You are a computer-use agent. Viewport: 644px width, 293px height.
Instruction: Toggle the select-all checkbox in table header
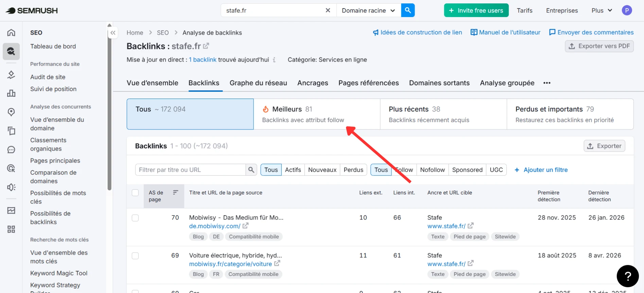[135, 193]
